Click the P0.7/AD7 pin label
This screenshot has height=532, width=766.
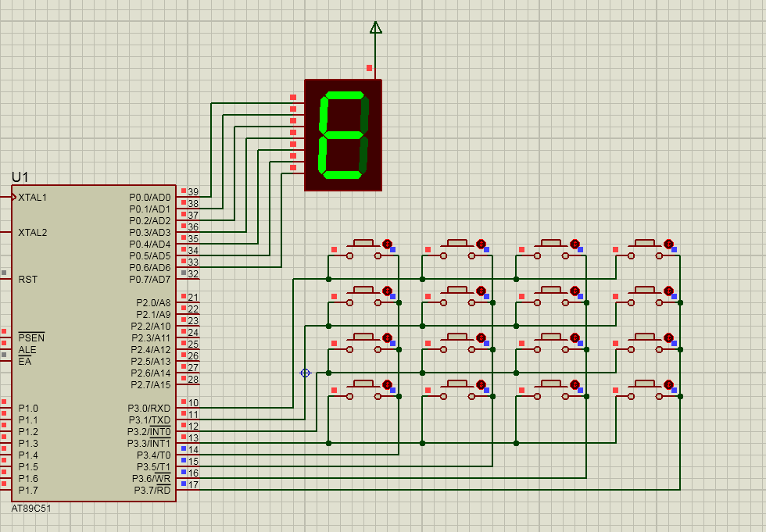click(x=150, y=280)
